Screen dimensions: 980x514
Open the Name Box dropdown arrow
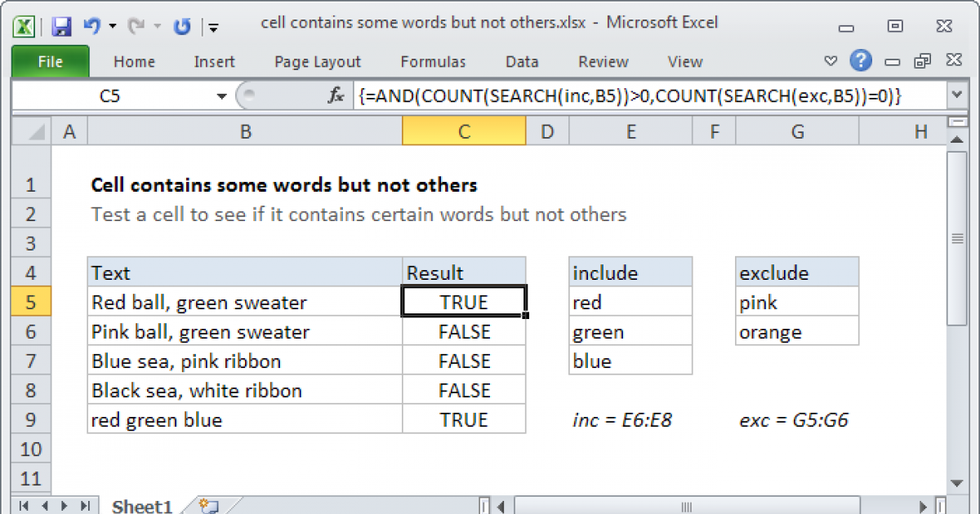click(220, 95)
